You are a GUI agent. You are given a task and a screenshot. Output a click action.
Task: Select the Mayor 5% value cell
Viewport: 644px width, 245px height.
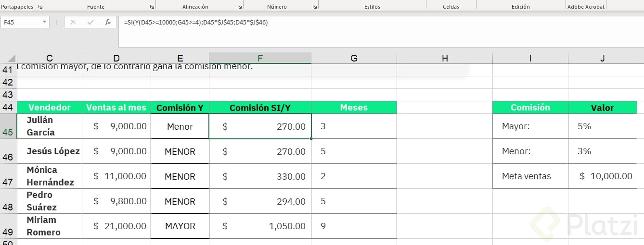603,126
